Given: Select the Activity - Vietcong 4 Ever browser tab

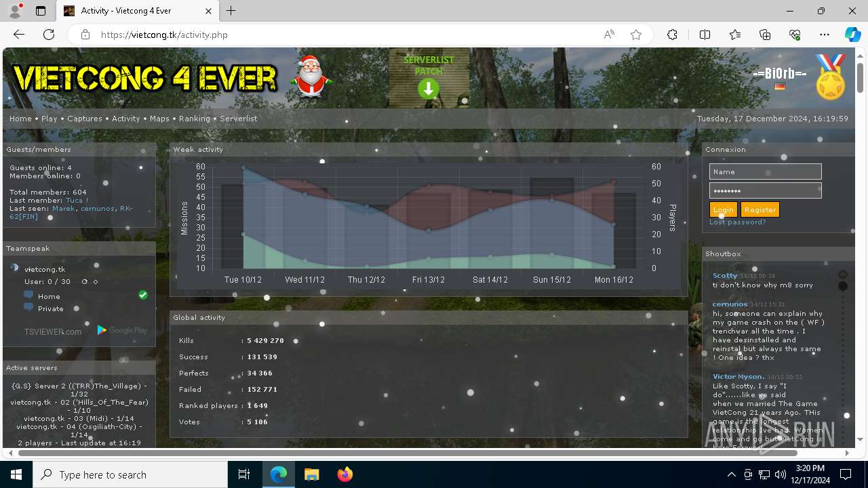Looking at the screenshot, I should (138, 11).
